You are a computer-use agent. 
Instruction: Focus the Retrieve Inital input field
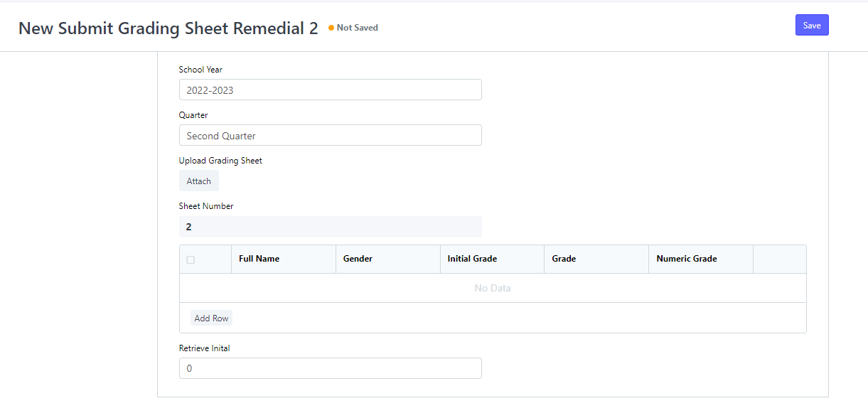tap(331, 368)
